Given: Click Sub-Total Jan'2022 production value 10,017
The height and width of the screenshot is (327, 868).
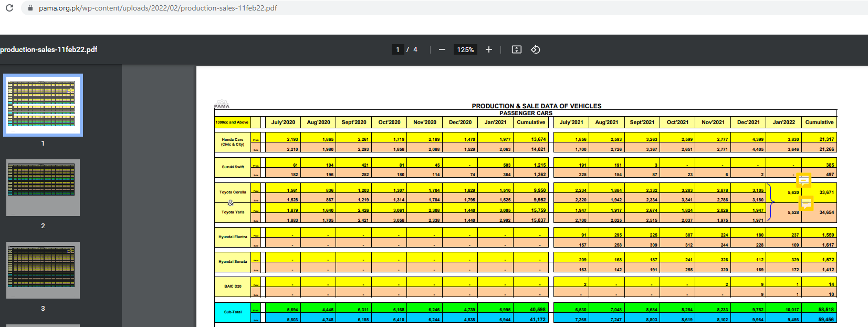Looking at the screenshot, I should (x=792, y=310).
